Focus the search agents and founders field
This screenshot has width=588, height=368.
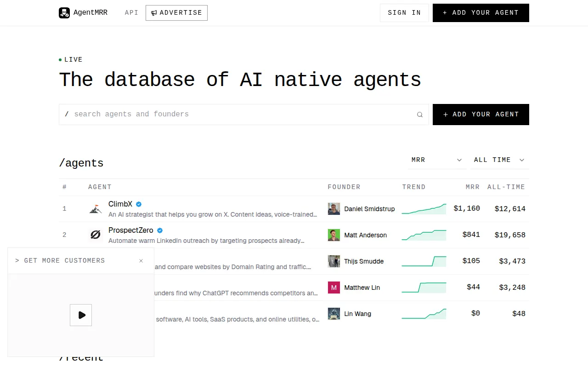244,115
